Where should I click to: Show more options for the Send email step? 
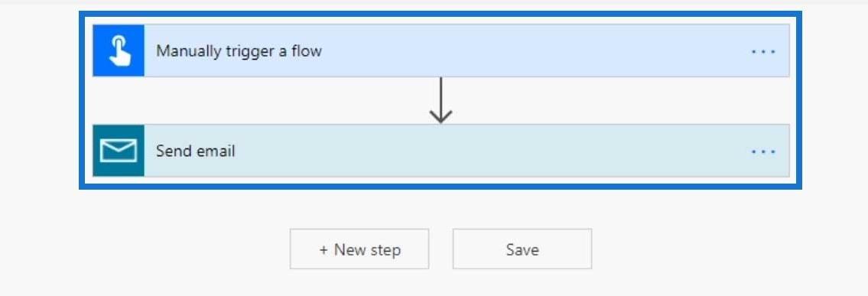click(762, 151)
